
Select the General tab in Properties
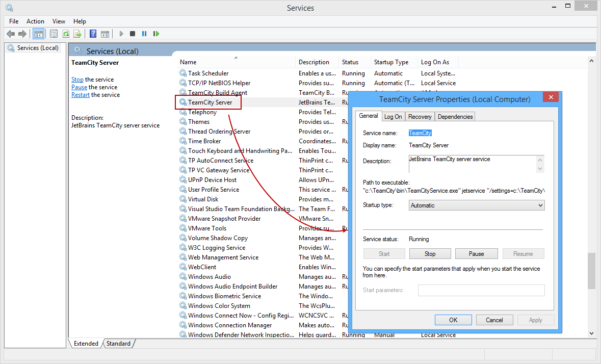(x=369, y=116)
